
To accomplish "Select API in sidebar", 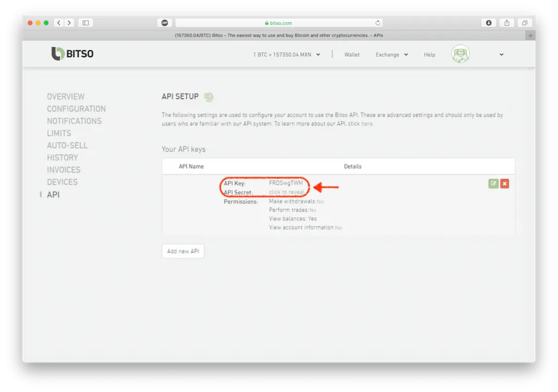I will tap(53, 194).
